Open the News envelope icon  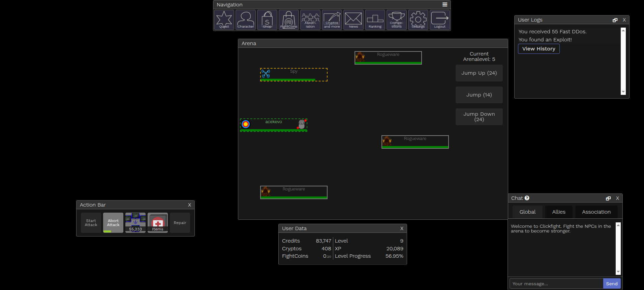pos(354,20)
